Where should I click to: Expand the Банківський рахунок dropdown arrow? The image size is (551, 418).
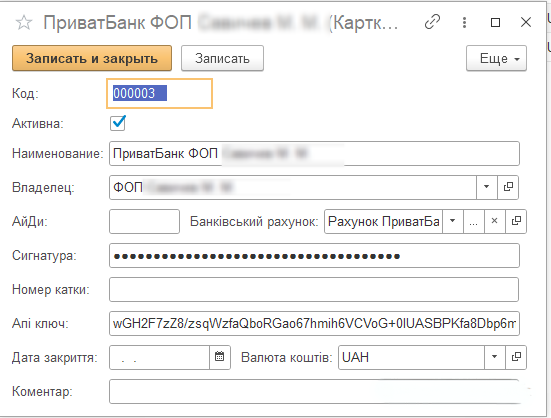[x=453, y=222]
